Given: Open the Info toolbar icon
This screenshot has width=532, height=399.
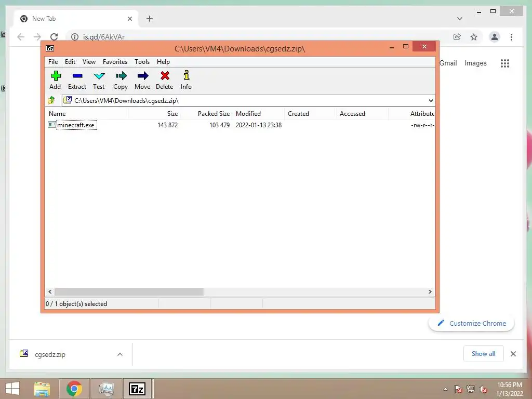Looking at the screenshot, I should tap(187, 75).
